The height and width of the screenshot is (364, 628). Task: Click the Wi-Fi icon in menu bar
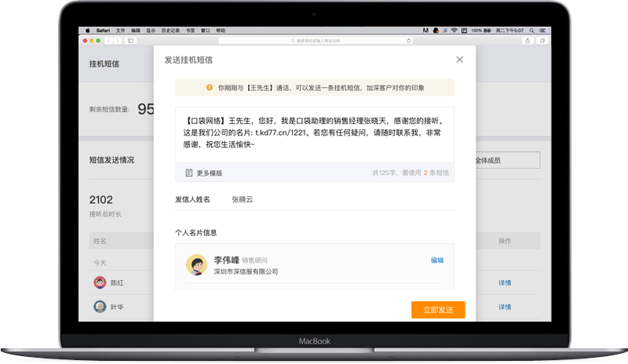[454, 30]
